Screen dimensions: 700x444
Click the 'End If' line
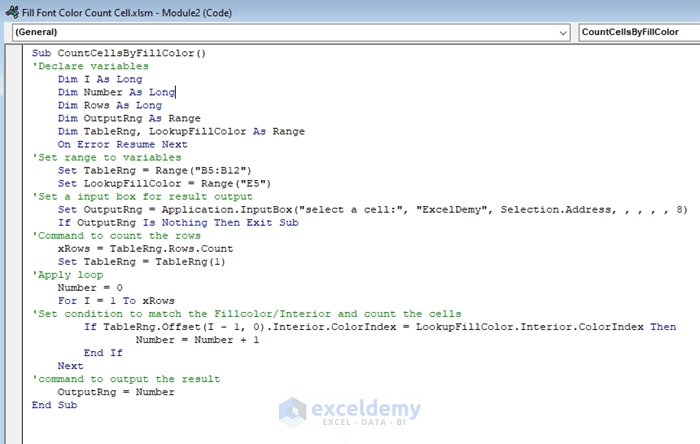(103, 353)
